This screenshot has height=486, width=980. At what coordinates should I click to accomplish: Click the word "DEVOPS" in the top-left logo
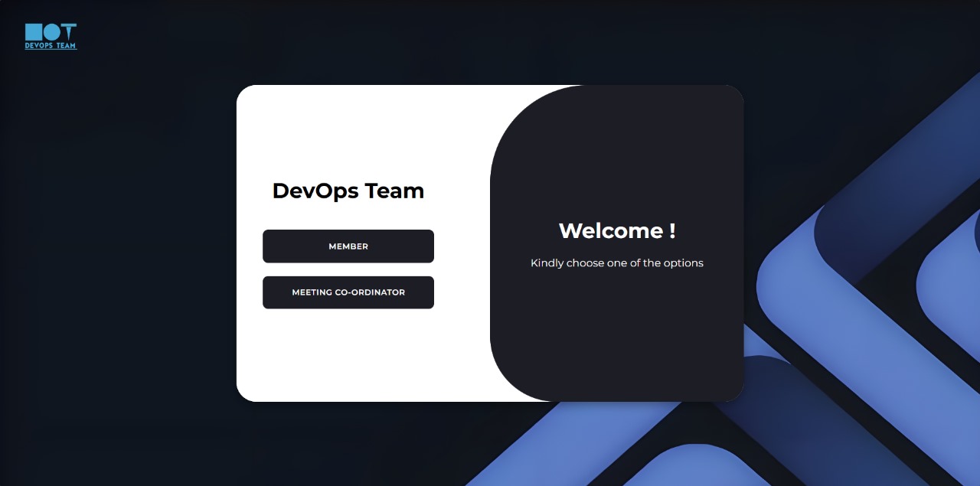(38, 46)
